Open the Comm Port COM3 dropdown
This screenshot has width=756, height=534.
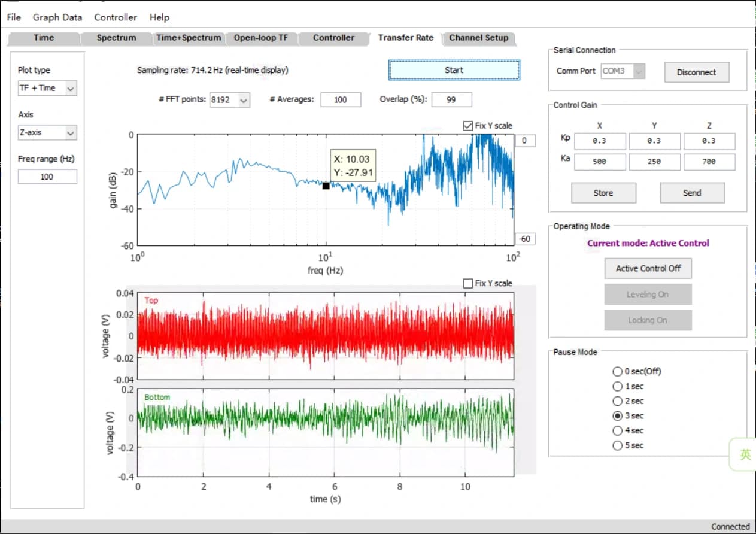click(623, 71)
